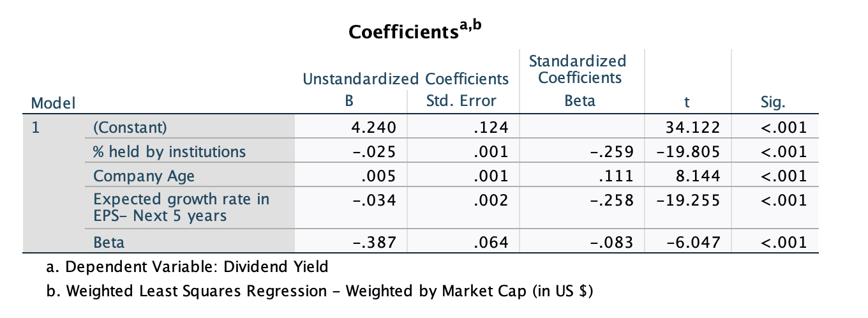
Task: Click the "Model" header label
Action: click(x=53, y=102)
